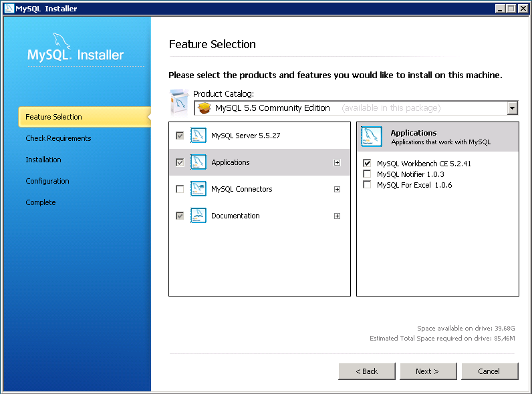Enable MySQL For Excel 1.0.6 checkbox
The height and width of the screenshot is (394, 532).
point(367,185)
